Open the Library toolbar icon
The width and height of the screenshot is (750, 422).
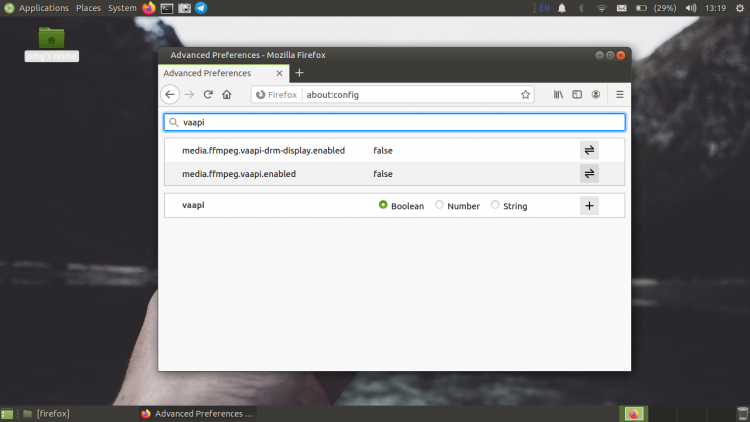[x=558, y=95]
